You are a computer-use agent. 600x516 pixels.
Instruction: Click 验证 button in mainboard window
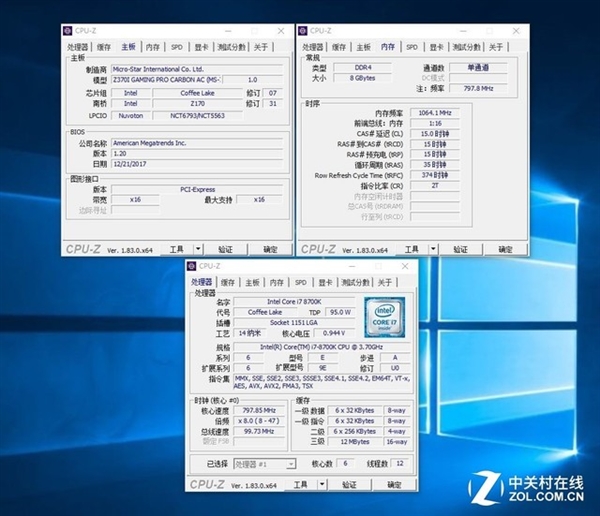tap(225, 249)
